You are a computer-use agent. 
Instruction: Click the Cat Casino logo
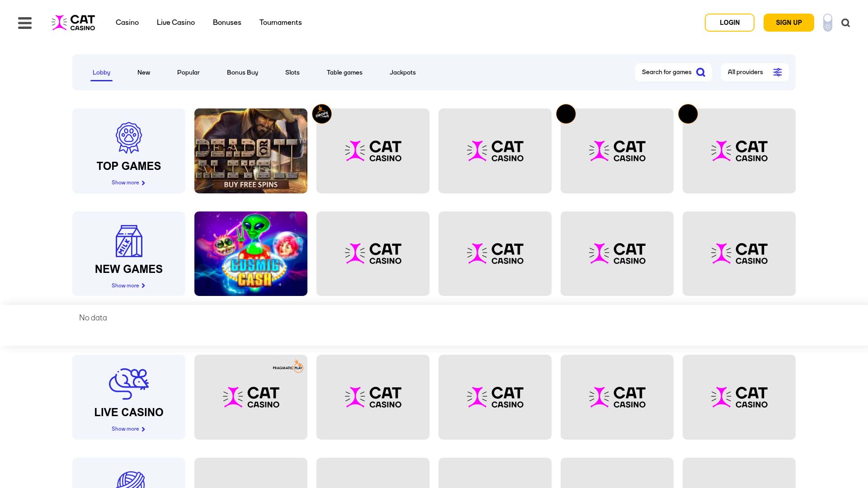click(73, 23)
